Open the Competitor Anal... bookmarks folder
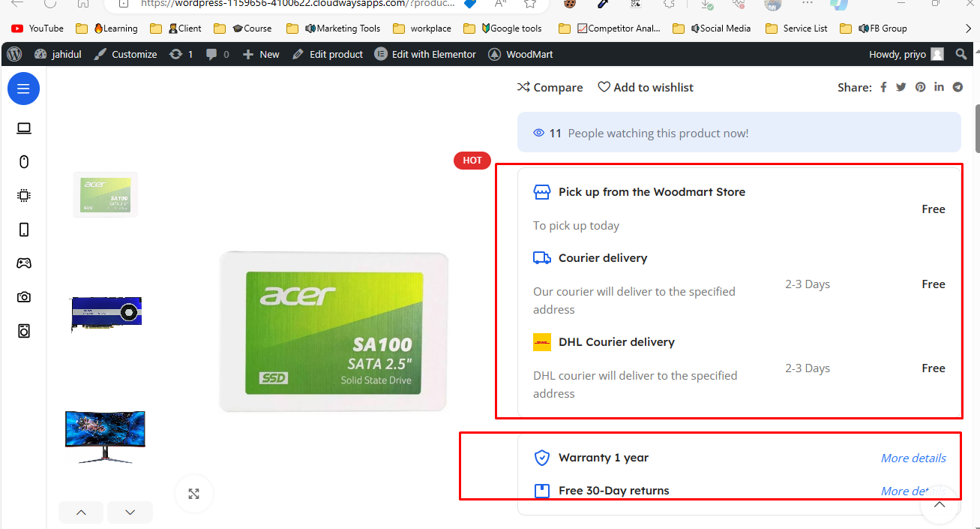The width and height of the screenshot is (980, 529). [x=610, y=29]
